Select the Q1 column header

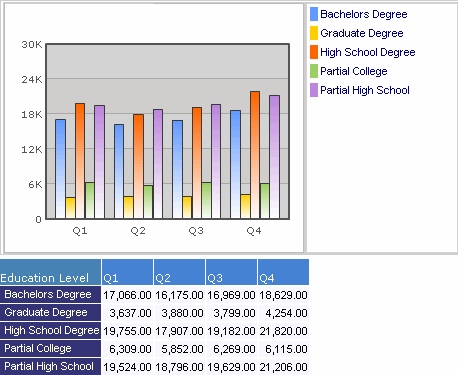[127, 272]
